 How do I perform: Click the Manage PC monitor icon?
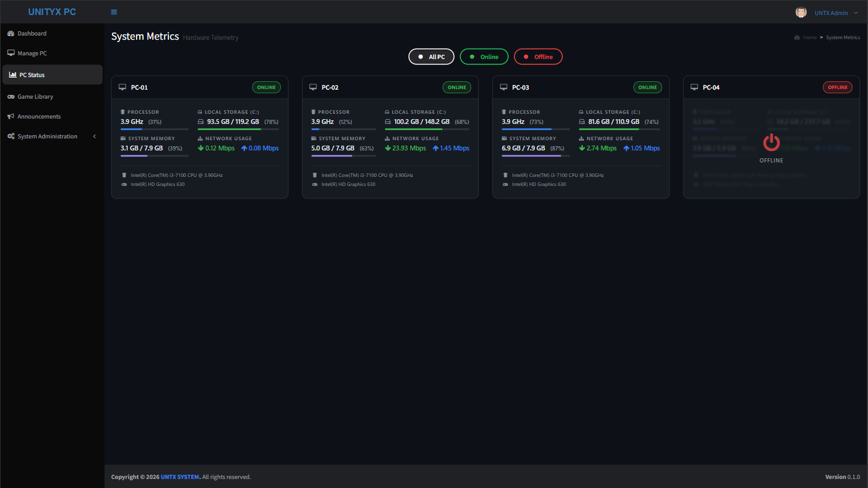tap(11, 53)
